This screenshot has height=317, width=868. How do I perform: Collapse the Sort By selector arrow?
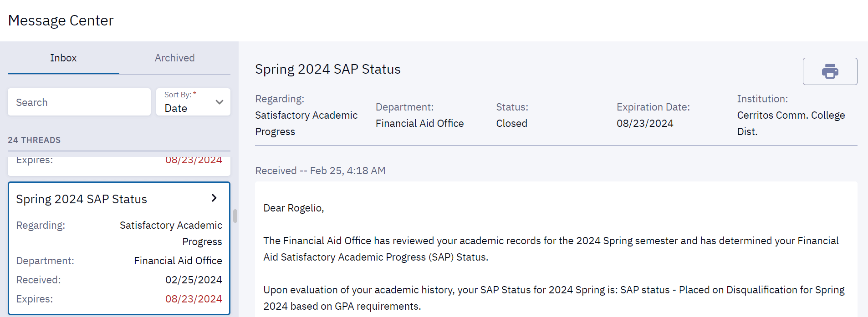219,102
